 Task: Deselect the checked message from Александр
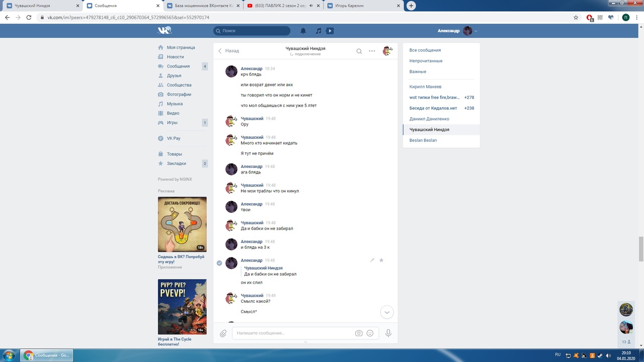tap(219, 263)
